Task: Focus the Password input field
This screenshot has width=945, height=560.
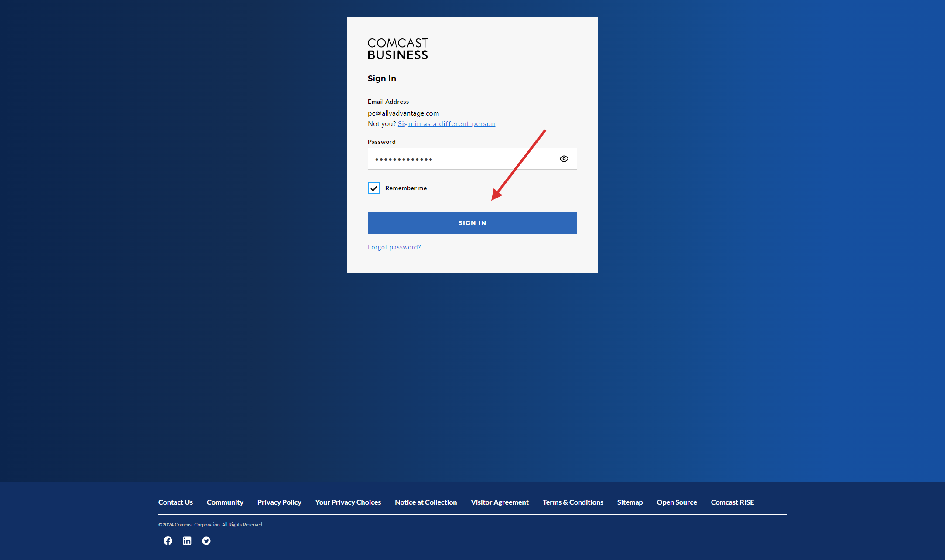Action: [472, 159]
